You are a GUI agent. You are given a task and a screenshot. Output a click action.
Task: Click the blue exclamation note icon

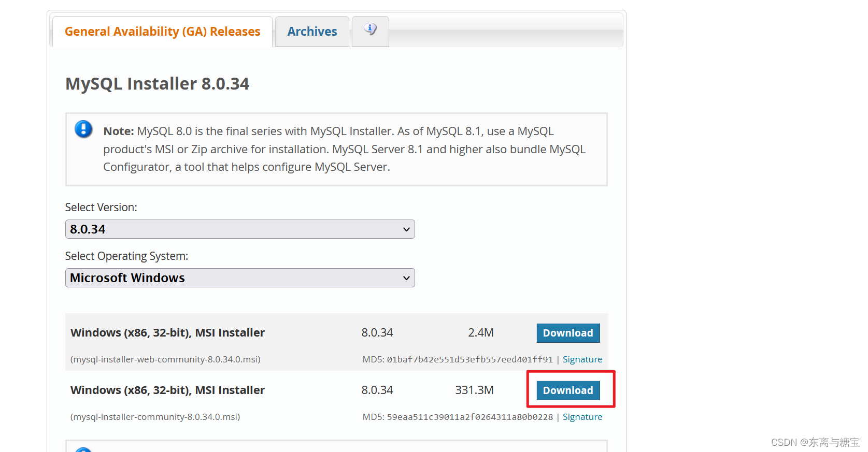[83, 129]
